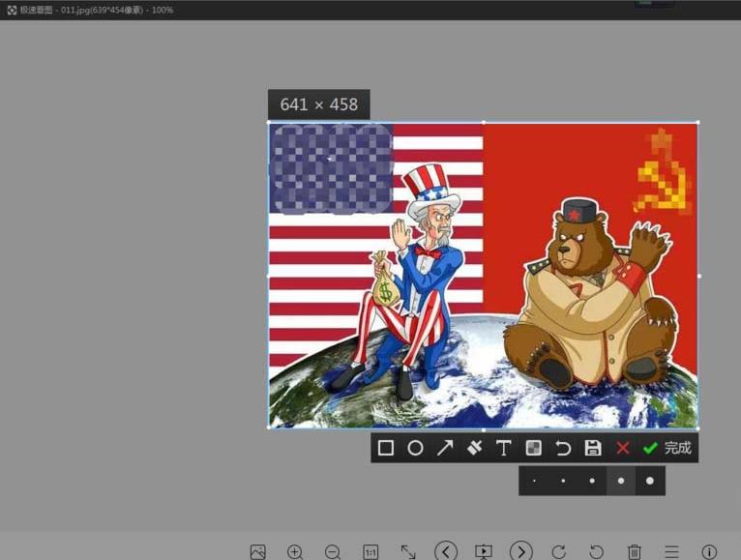This screenshot has width=741, height=560.
Task: Show image information details
Action: 709,552
